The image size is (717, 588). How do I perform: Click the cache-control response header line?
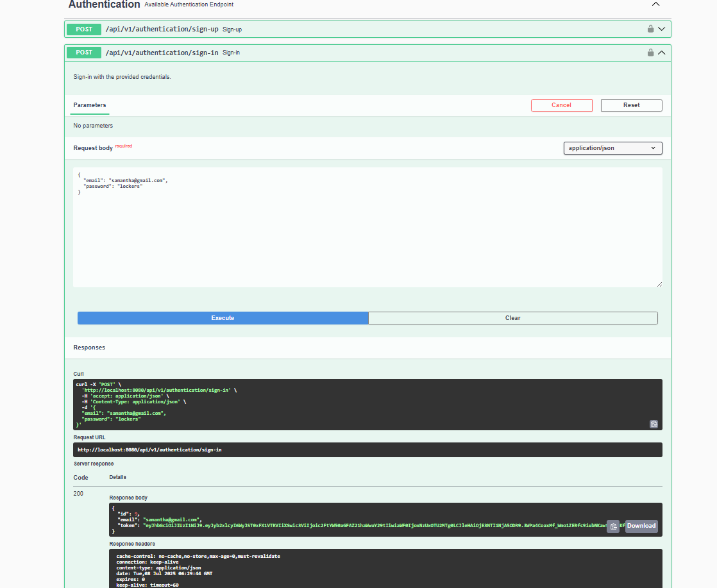pyautogui.click(x=198, y=557)
